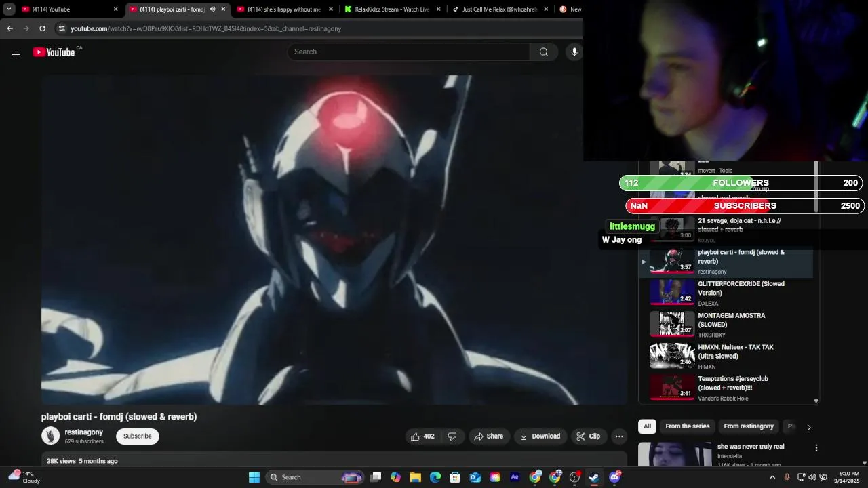Image resolution: width=868 pixels, height=488 pixels.
Task: Start voice search with microphone icon
Action: coord(574,52)
